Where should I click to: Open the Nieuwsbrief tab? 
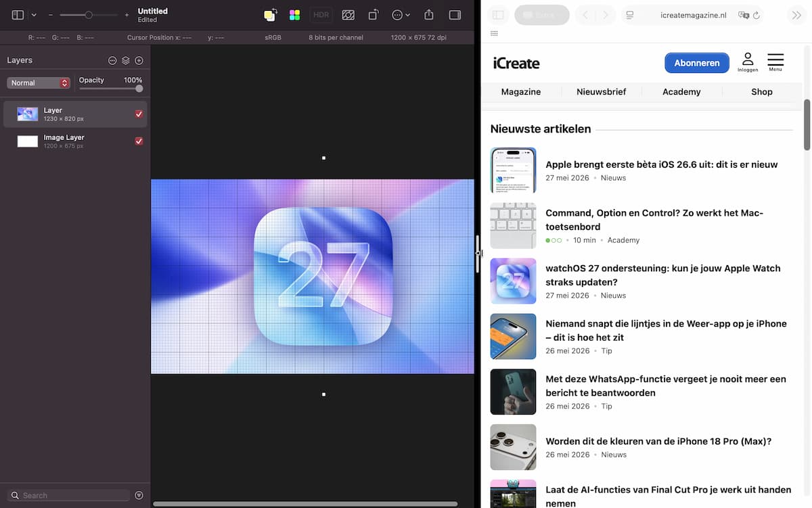coord(602,92)
